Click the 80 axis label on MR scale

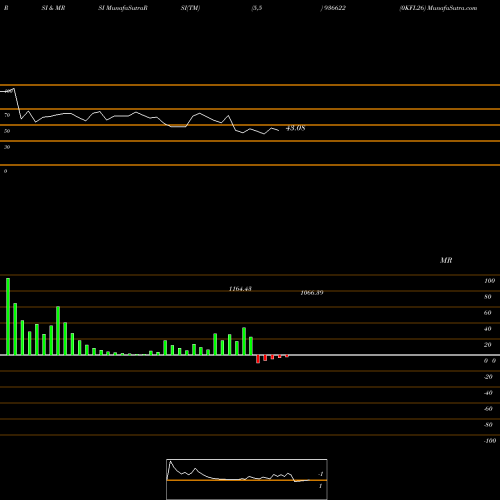click(488, 297)
